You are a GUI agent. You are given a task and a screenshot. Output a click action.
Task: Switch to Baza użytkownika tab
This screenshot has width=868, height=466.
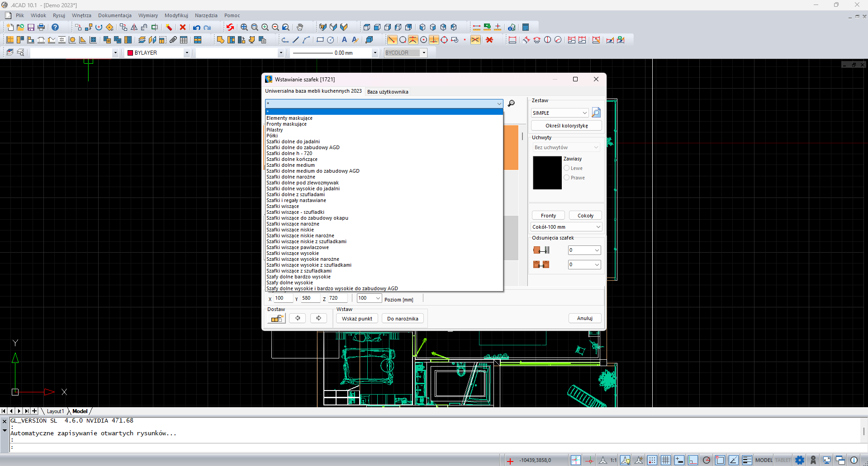[388, 92]
